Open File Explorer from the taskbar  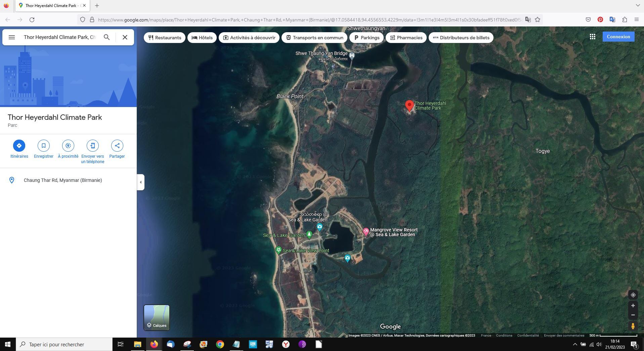[137, 344]
